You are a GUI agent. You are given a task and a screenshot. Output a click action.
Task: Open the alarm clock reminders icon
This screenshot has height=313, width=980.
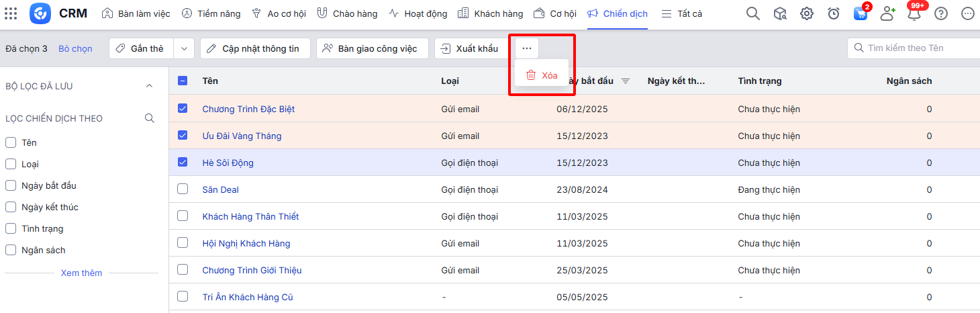(834, 13)
